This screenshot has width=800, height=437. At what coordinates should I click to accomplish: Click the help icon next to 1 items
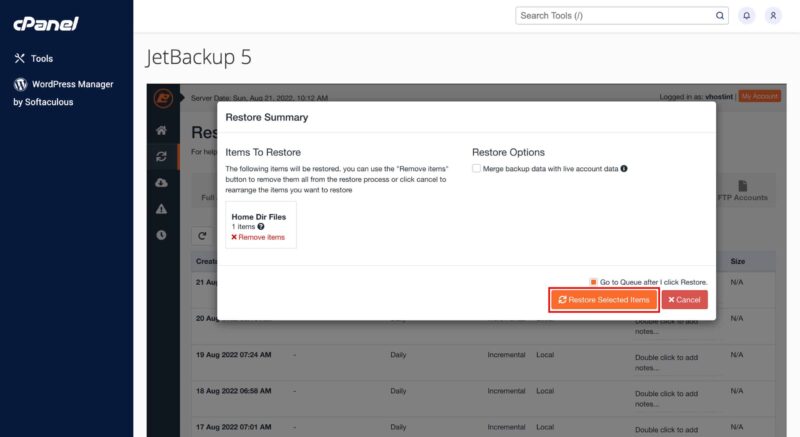click(261, 226)
